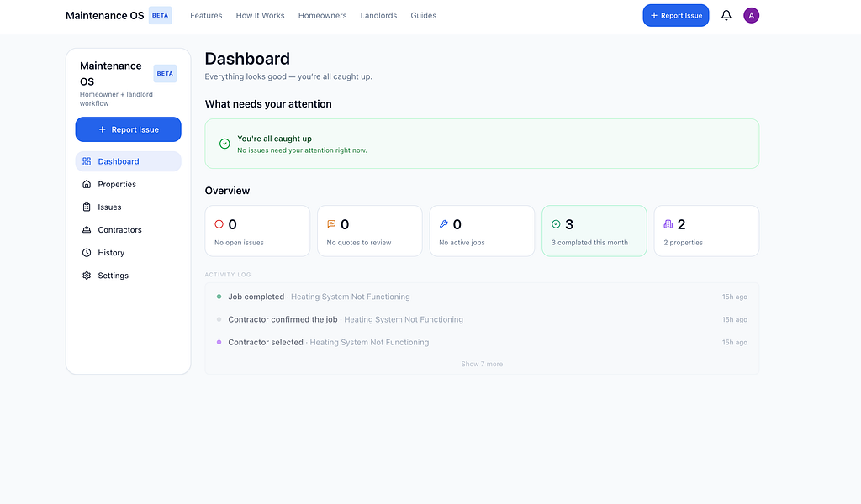Open the No open issues card
Screen dimensions: 861x504
[257, 231]
